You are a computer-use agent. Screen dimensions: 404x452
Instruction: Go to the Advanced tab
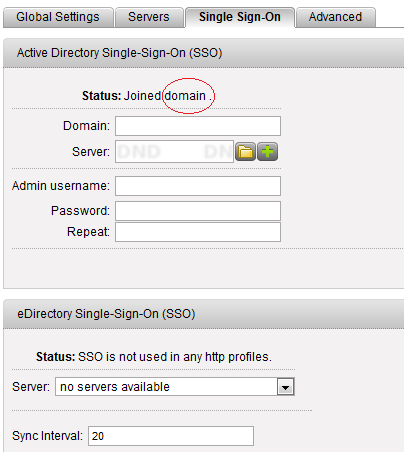(x=335, y=17)
